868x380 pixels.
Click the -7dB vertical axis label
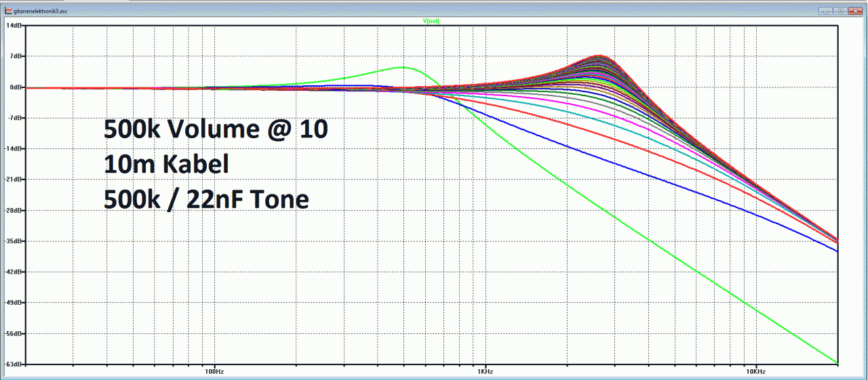(x=14, y=118)
